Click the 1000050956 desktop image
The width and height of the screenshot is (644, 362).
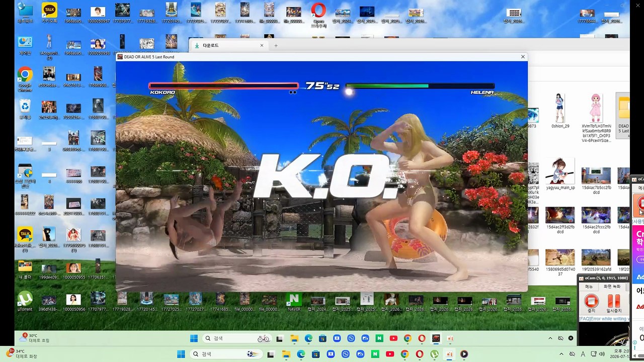(x=73, y=302)
